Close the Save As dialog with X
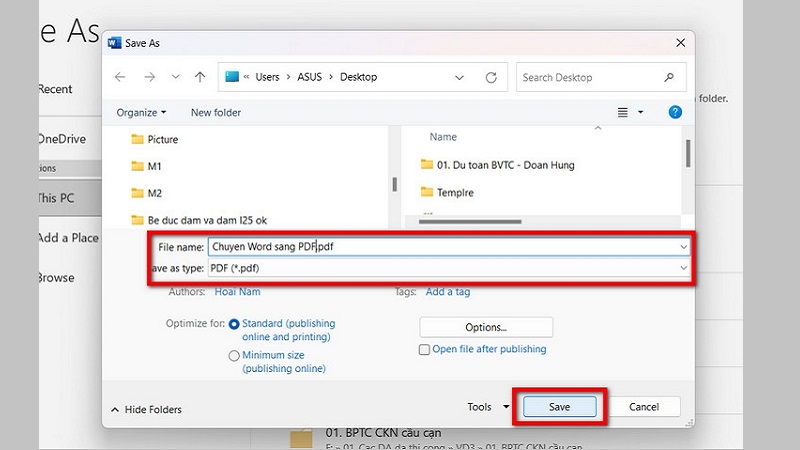The width and height of the screenshot is (800, 450). 680,43
